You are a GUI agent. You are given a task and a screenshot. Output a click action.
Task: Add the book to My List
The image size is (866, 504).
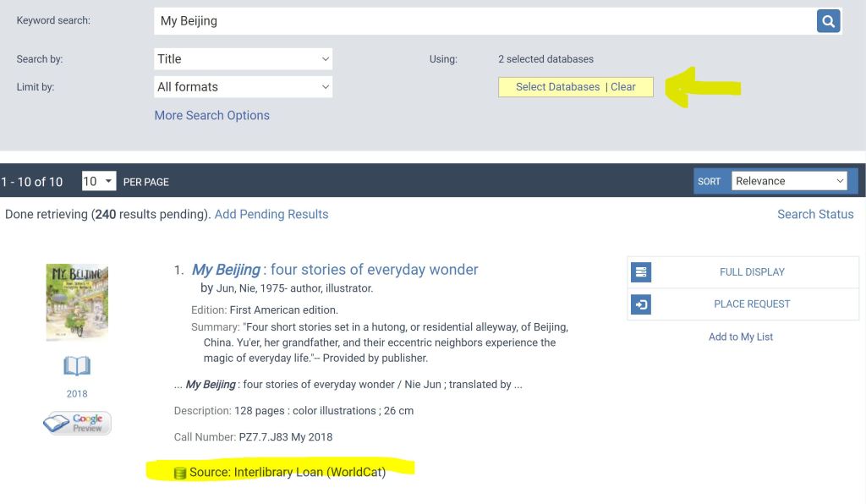[741, 337]
